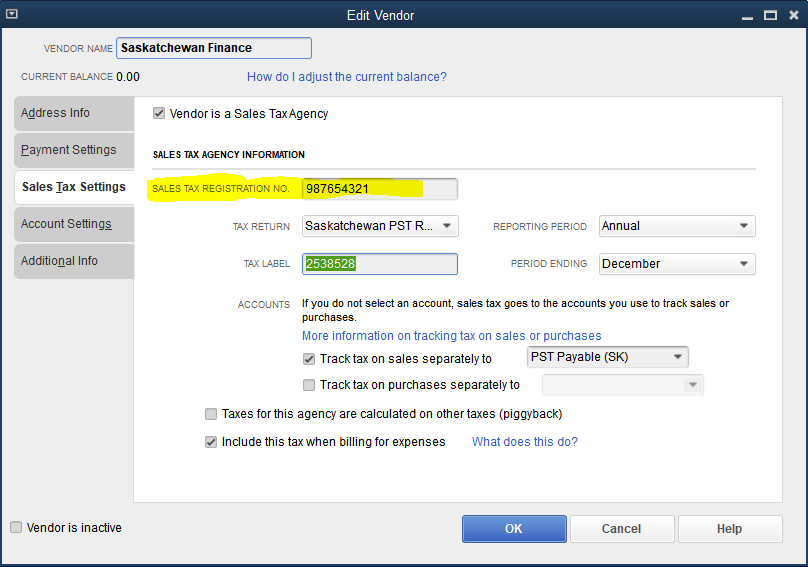Click the Tax Label field

click(380, 264)
